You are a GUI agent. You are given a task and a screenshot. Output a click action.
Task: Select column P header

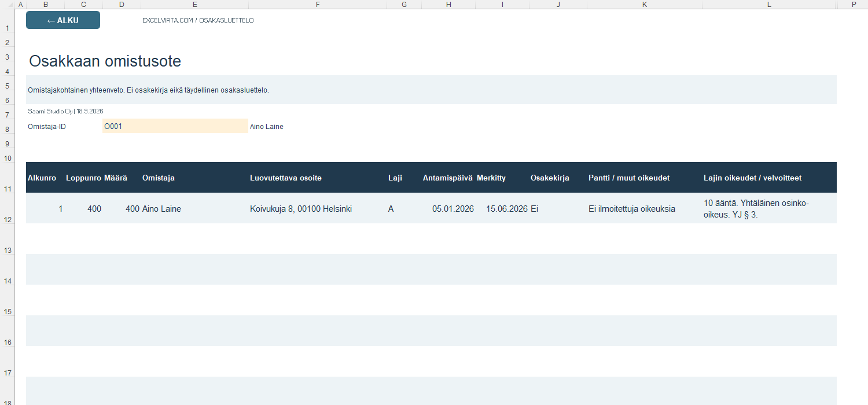(x=852, y=5)
